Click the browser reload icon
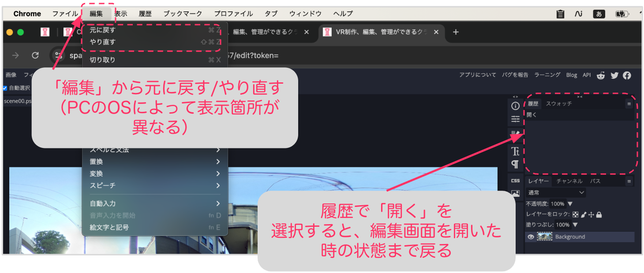 [35, 55]
